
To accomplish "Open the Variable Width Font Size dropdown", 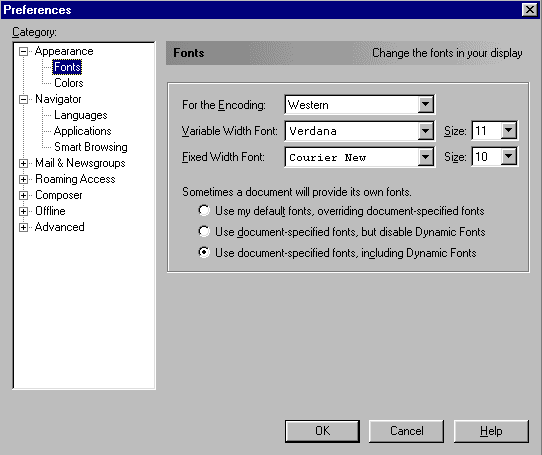I will [x=508, y=130].
